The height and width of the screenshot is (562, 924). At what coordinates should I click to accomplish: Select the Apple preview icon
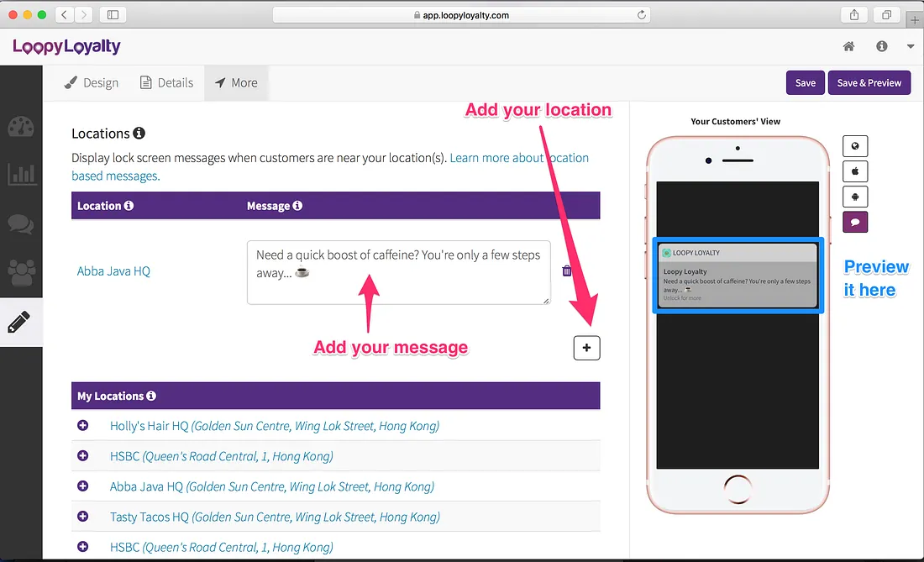coord(855,171)
